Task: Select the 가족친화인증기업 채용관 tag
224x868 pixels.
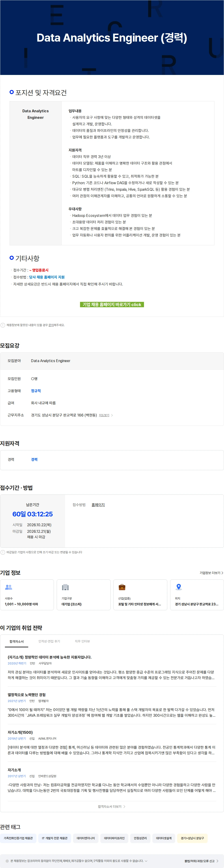Action: (18, 838)
